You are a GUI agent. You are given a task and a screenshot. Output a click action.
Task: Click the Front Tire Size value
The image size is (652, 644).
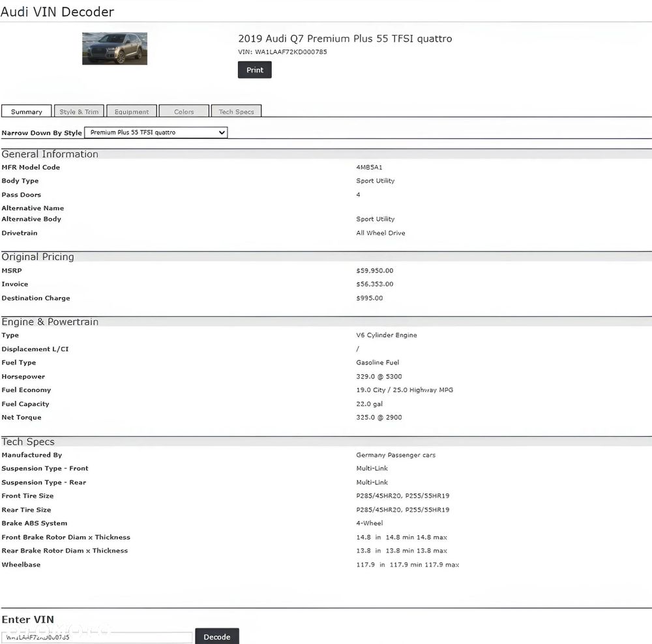click(402, 495)
